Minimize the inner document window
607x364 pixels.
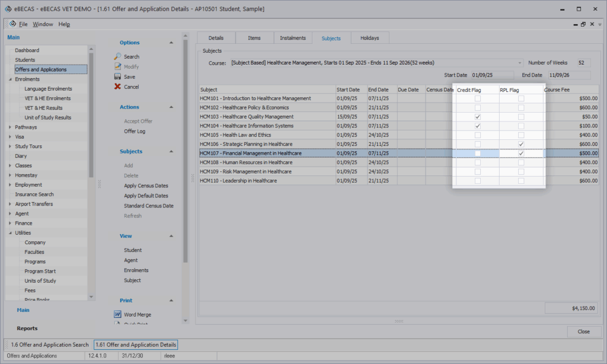[x=575, y=24]
